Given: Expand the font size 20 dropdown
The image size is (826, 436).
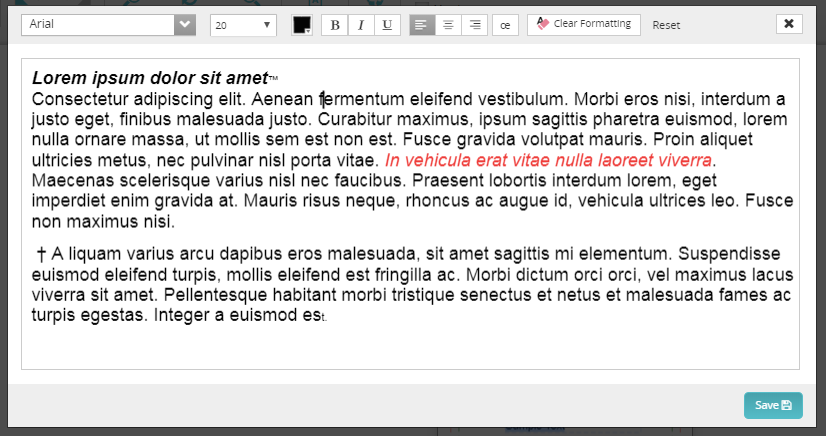Looking at the screenshot, I should (243, 25).
